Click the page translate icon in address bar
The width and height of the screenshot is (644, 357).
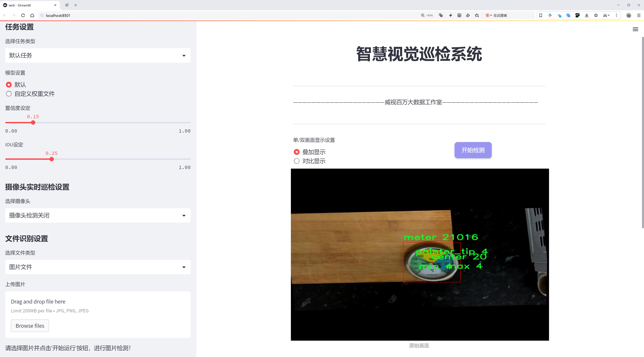[441, 15]
